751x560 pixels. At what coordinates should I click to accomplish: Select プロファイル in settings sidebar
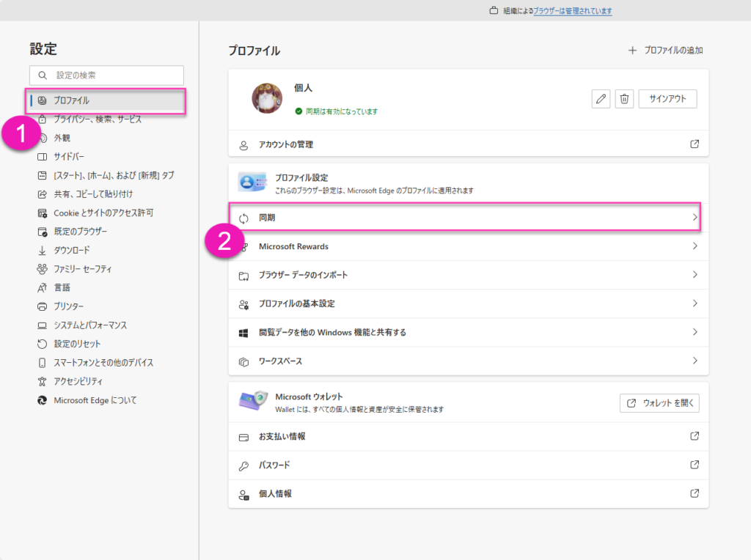point(71,100)
